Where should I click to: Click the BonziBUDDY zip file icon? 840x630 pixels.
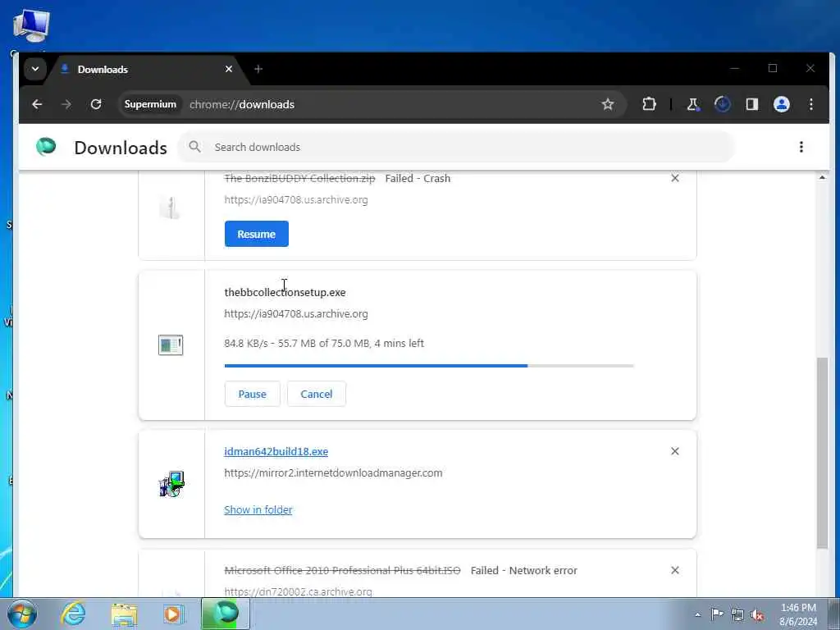point(171,208)
